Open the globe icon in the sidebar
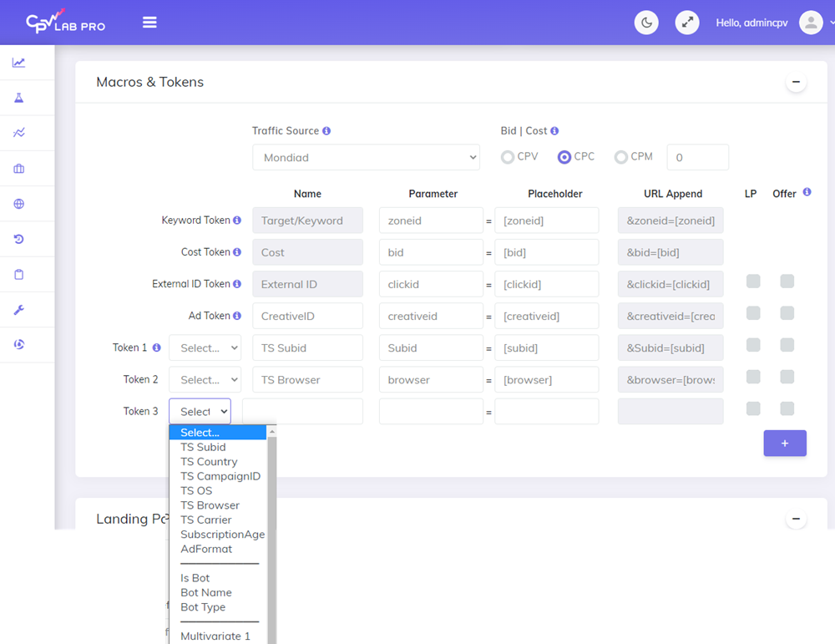This screenshot has width=835, height=644. 18,204
